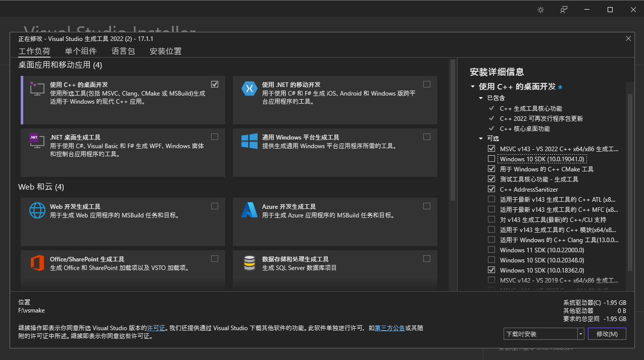644x360 pixels.
Task: Check the v143 C++/CLI 支持 option
Action: (x=491, y=219)
